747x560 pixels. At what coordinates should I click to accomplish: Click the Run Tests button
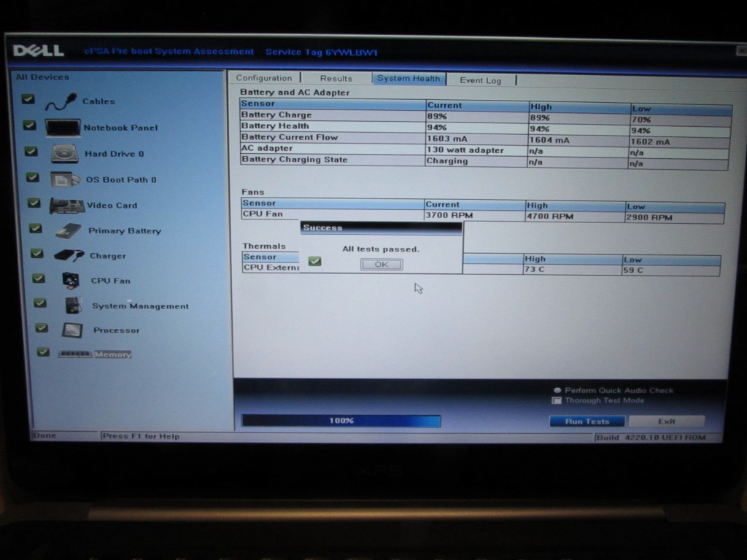(587, 421)
